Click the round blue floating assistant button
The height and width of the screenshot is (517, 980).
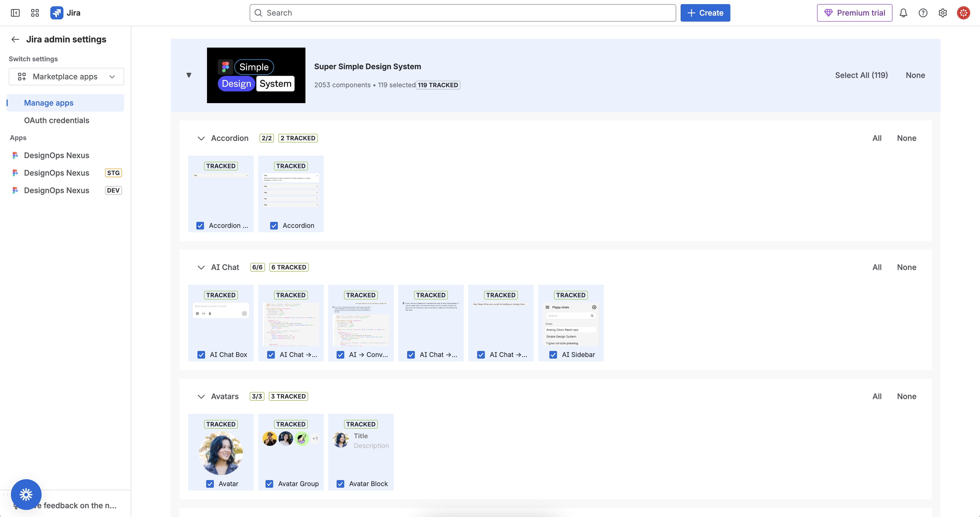pyautogui.click(x=26, y=494)
